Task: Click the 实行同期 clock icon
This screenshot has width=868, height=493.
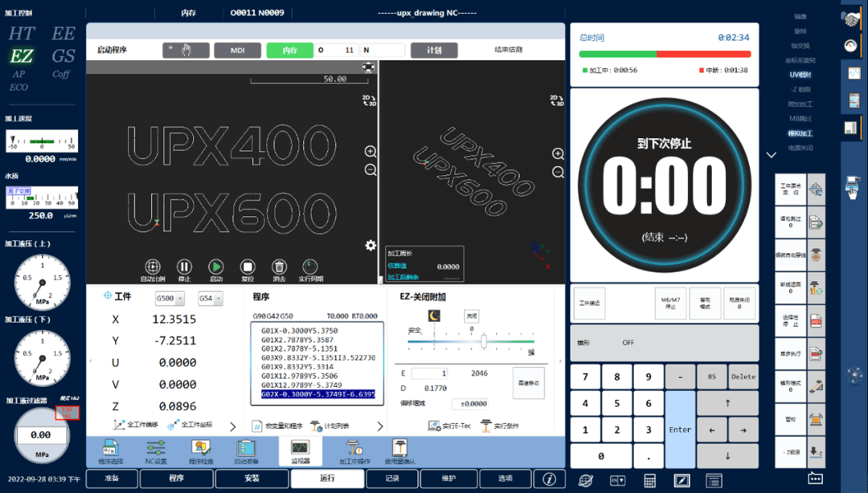Action: click(x=310, y=267)
